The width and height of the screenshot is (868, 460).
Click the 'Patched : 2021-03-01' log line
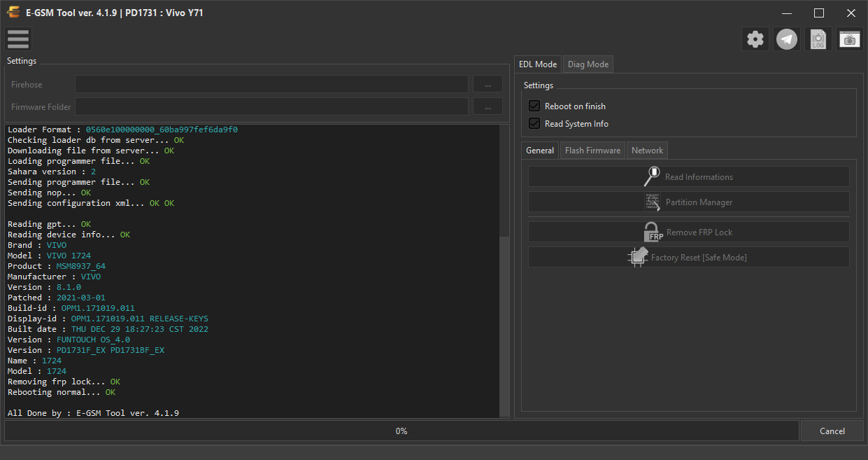coord(57,298)
